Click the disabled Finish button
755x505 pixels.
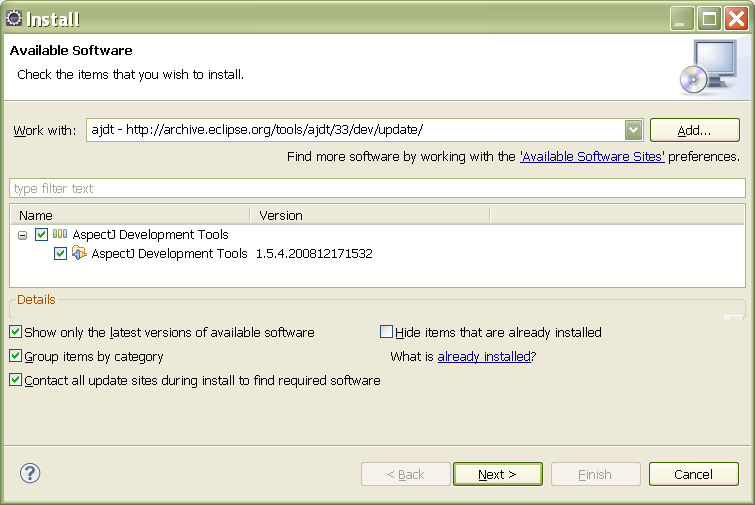tap(596, 474)
